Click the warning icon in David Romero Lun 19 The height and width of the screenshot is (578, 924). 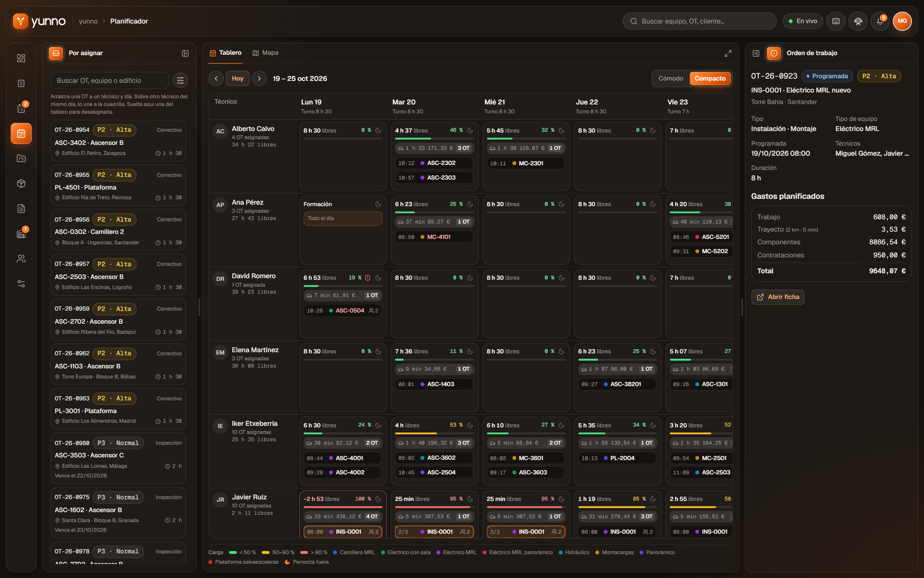(368, 278)
